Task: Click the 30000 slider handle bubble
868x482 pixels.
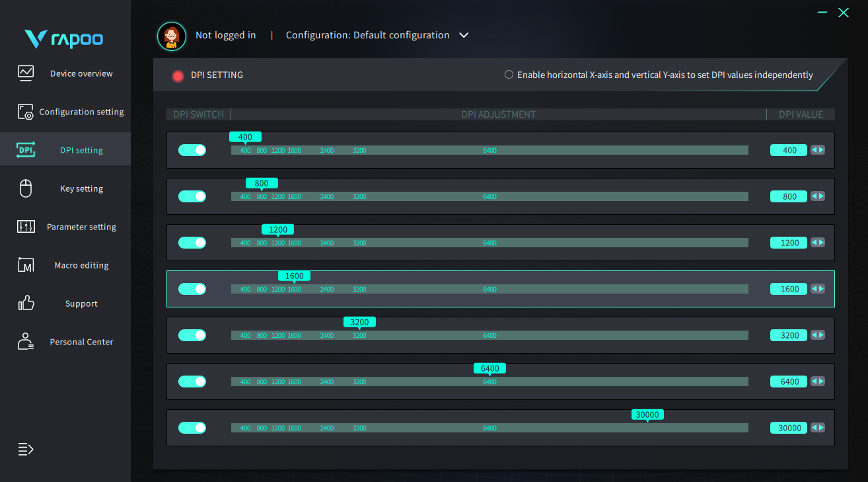Action: pos(647,415)
